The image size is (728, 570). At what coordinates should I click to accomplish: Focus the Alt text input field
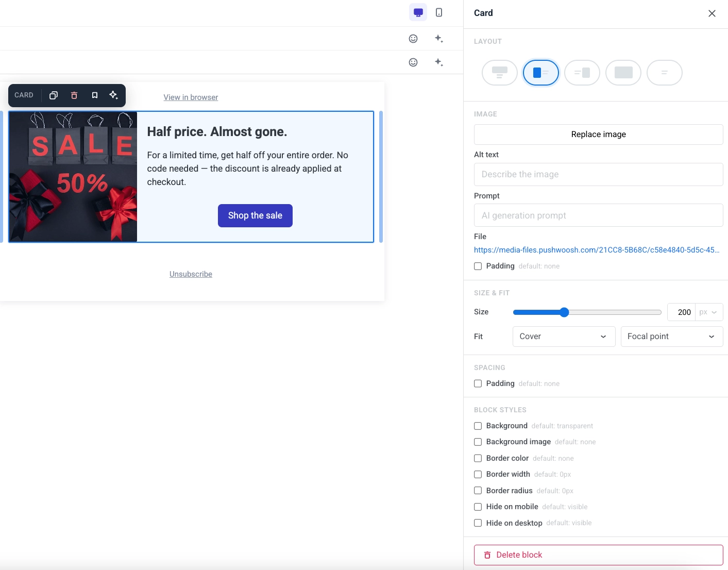coord(599,175)
